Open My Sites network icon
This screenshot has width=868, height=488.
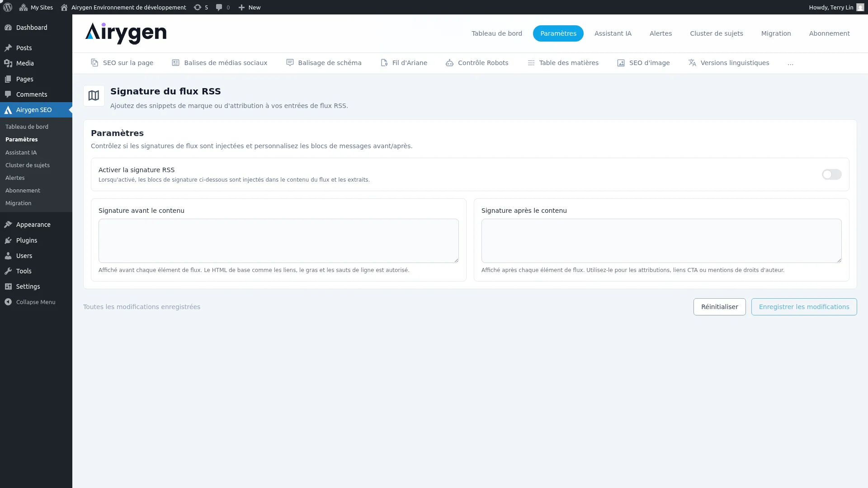[x=24, y=7]
